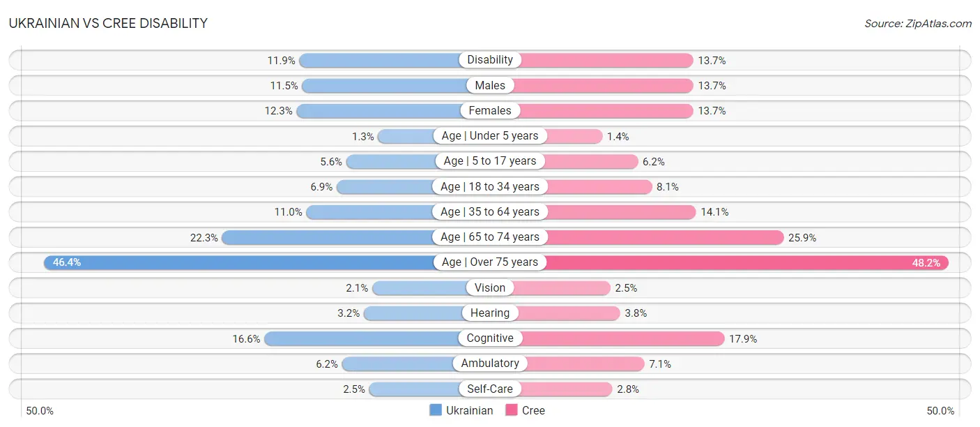Select the Vision category label
Image resolution: width=980 pixels, height=427 pixels.
coord(490,287)
